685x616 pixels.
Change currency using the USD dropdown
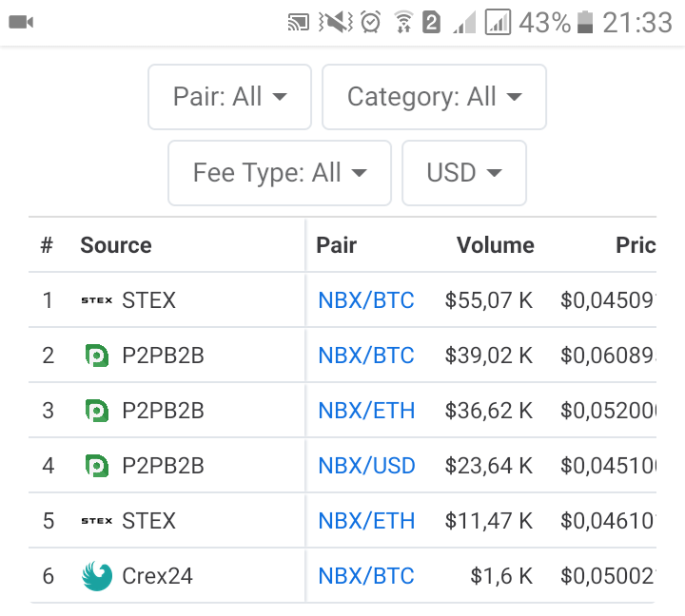(x=464, y=173)
